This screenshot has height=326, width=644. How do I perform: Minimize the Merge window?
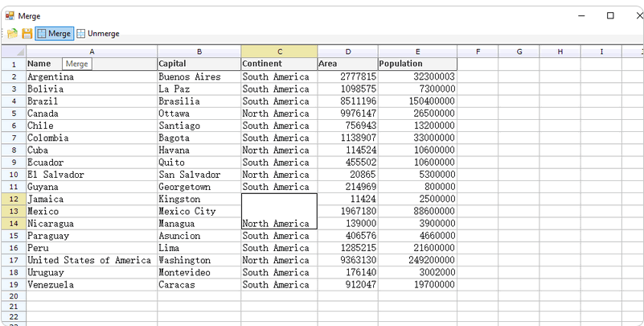click(581, 15)
